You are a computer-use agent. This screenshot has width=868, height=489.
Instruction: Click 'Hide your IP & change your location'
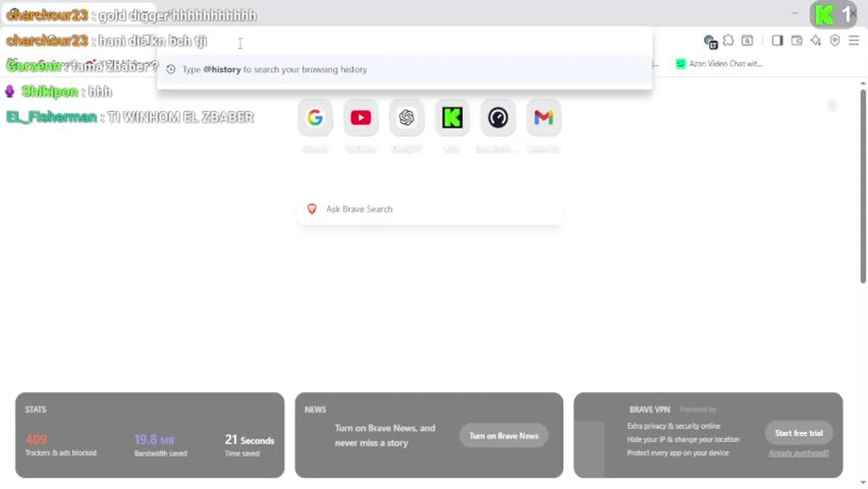pyautogui.click(x=683, y=439)
